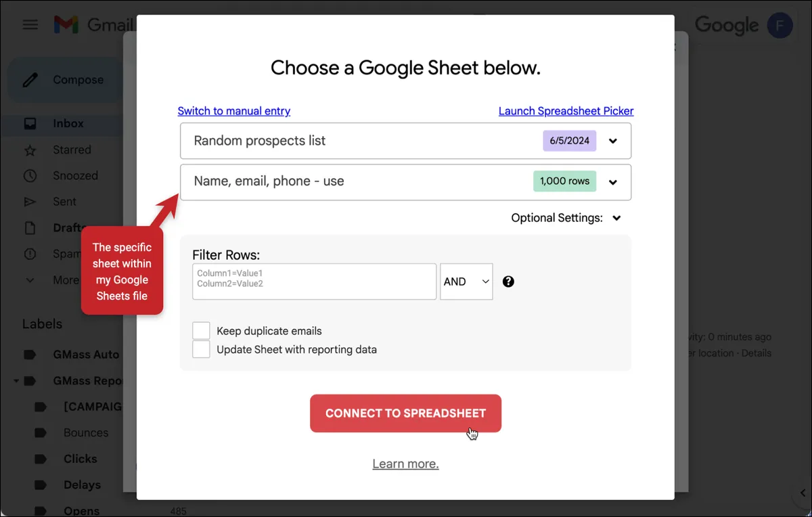Viewport: 812px width, 517px height.
Task: Click the Opens label icon
Action: 41,511
